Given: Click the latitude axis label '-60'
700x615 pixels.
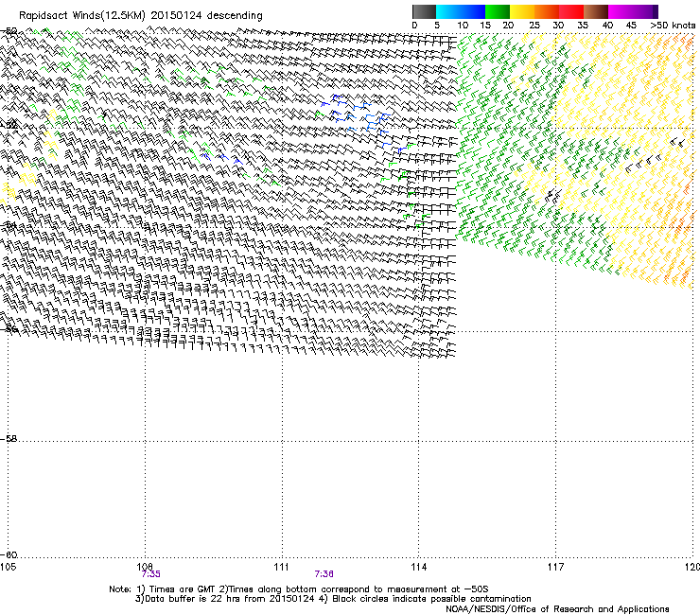Looking at the screenshot, I should point(9,554).
